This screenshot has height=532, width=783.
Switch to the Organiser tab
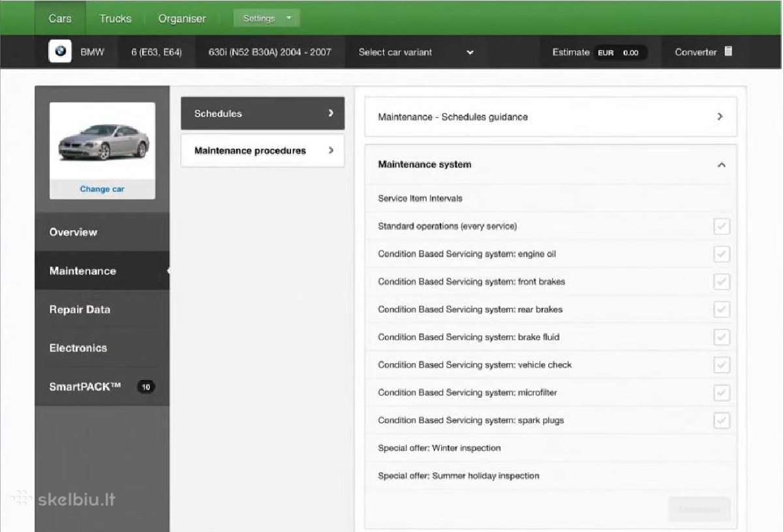(182, 18)
